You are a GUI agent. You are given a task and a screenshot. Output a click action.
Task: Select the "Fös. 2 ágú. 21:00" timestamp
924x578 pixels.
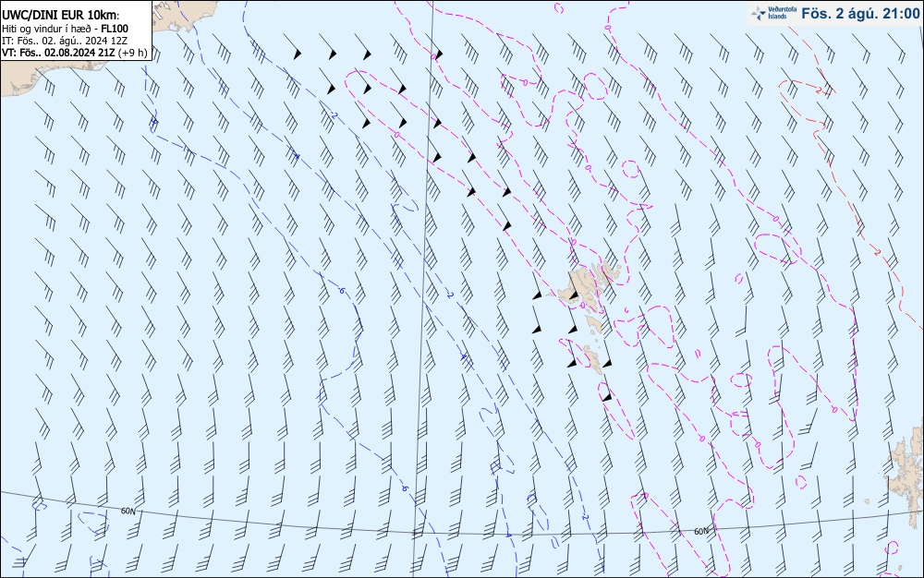(860, 13)
